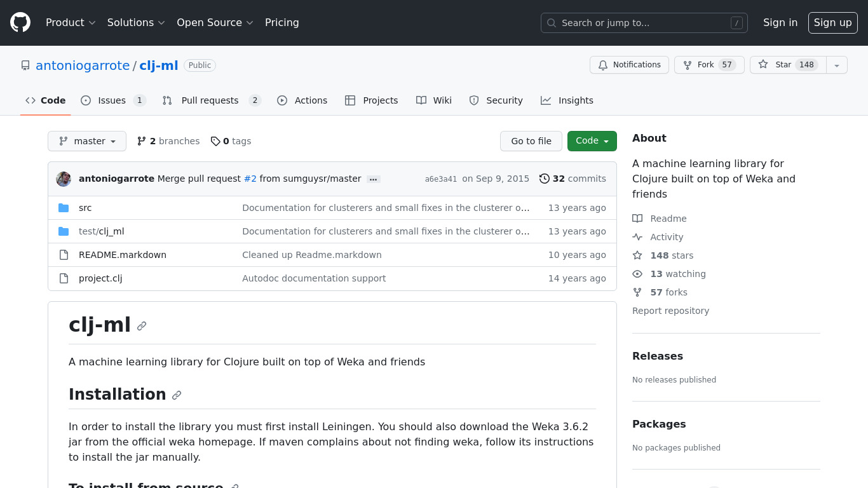Open the Releases heading link
This screenshot has height=488, width=868.
[x=658, y=356]
